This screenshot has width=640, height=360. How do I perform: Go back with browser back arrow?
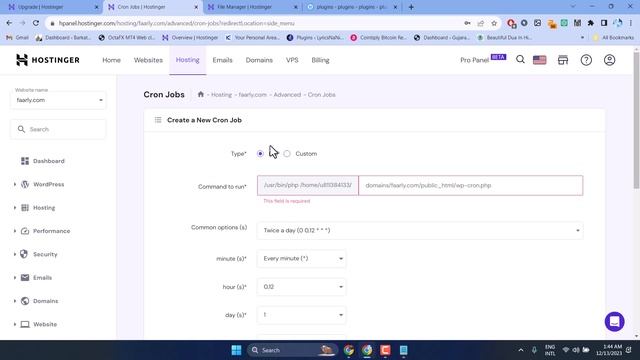pos(9,23)
